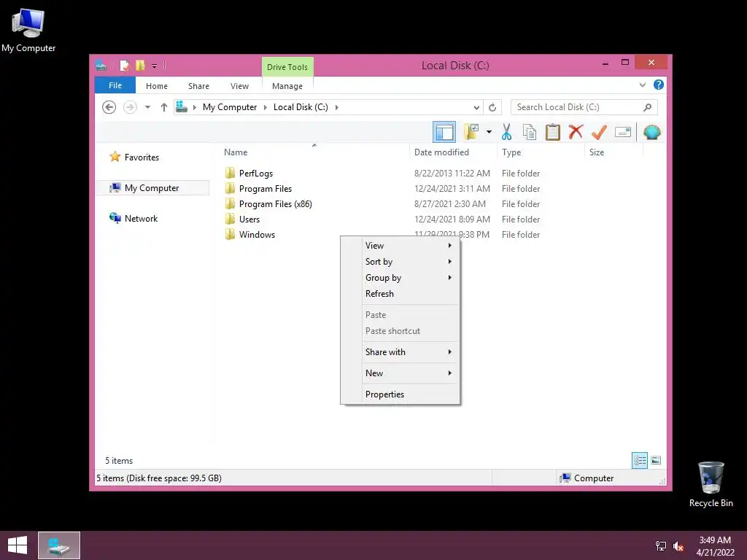This screenshot has height=560, width=747.
Task: Select the Program Files (x86) folder
Action: click(275, 204)
